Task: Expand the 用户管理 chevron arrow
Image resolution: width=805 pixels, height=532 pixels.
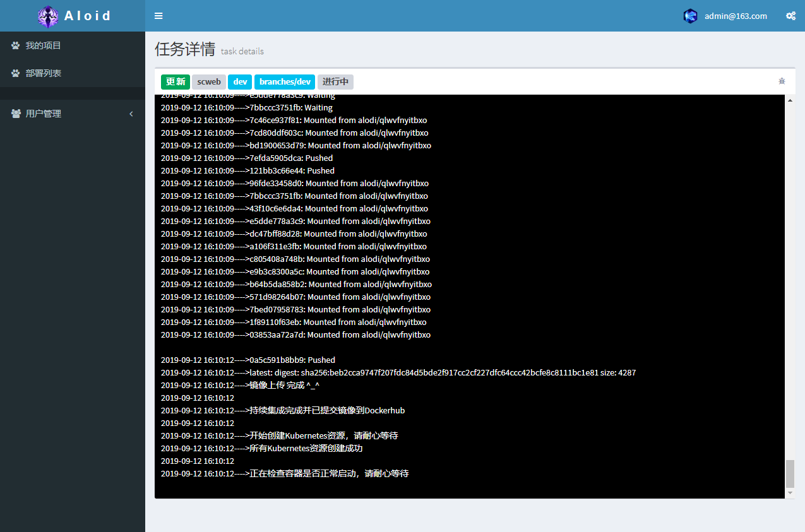Action: (x=131, y=114)
